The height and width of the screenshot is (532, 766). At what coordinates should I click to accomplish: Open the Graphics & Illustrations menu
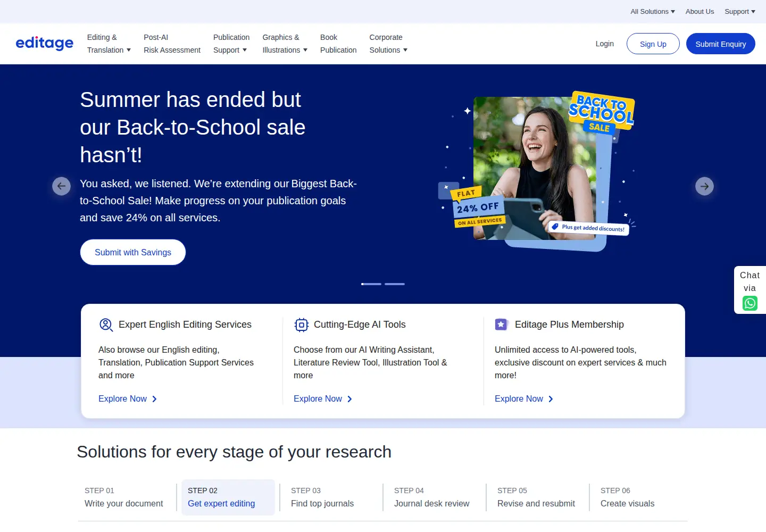[285, 44]
